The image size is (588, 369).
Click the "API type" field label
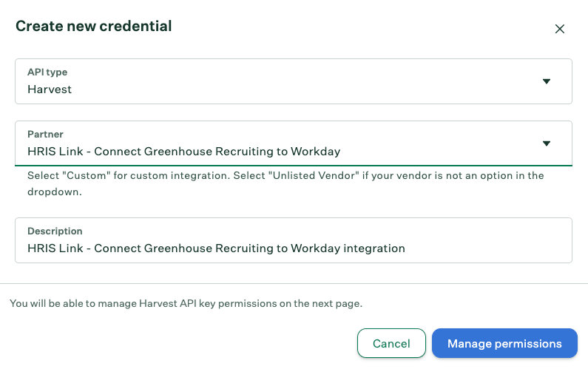[47, 72]
